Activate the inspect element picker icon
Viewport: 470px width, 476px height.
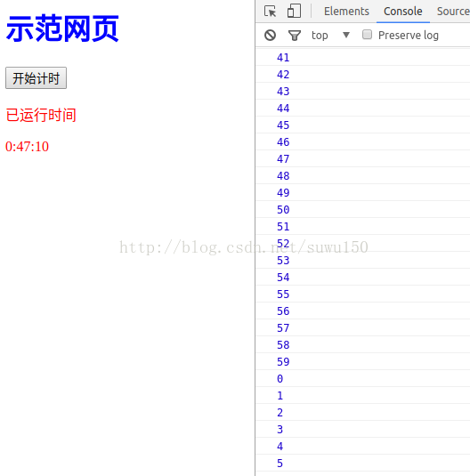click(270, 12)
